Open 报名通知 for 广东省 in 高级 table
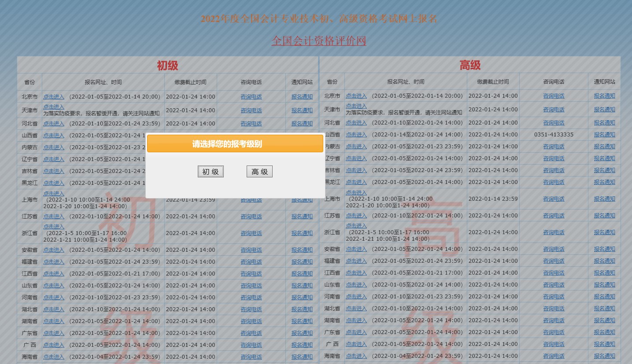This screenshot has height=364, width=632. (604, 332)
